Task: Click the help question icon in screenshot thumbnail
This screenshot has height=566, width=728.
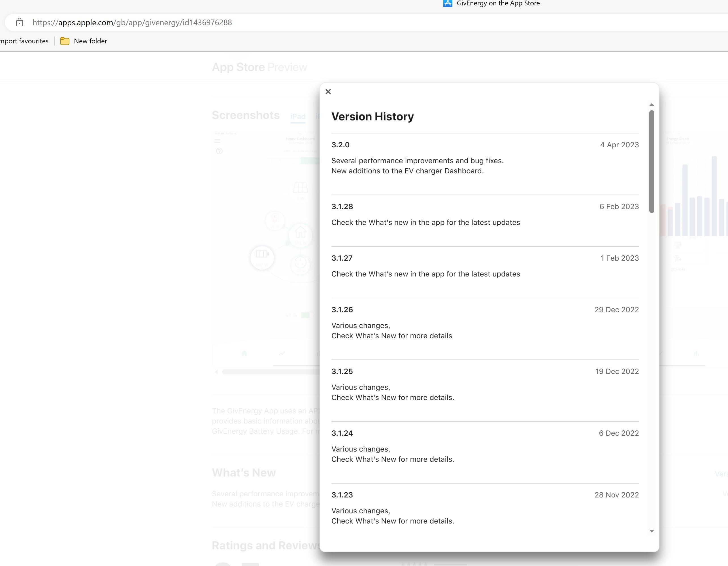Action: pos(219,151)
